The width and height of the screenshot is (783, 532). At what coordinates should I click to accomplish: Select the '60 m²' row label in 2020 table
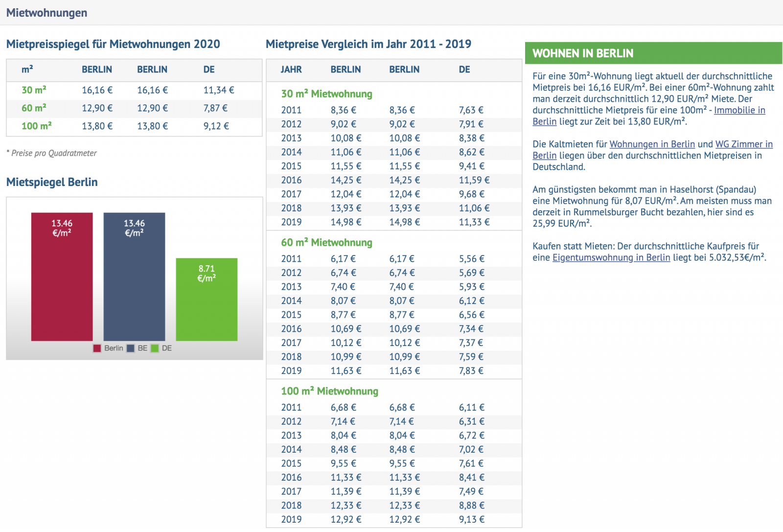34,108
